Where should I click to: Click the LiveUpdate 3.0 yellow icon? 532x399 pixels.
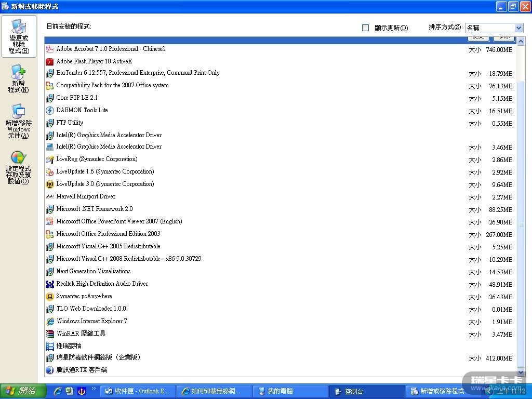coord(50,184)
